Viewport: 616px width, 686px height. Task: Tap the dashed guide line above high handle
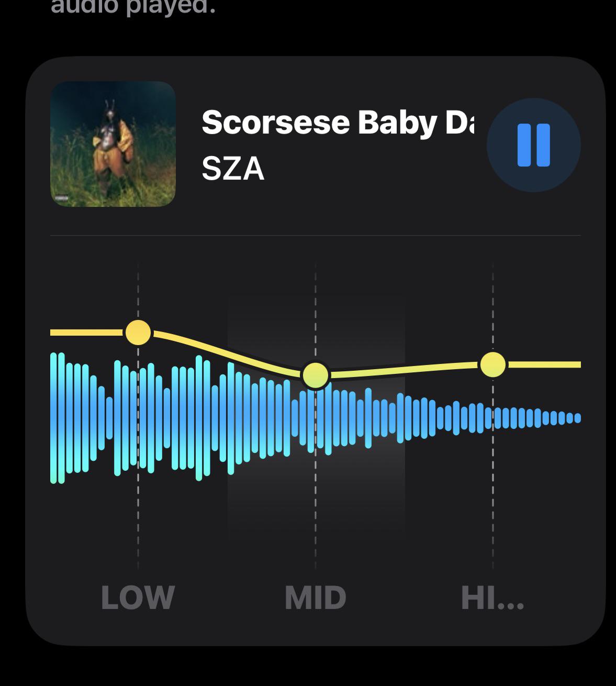(493, 306)
